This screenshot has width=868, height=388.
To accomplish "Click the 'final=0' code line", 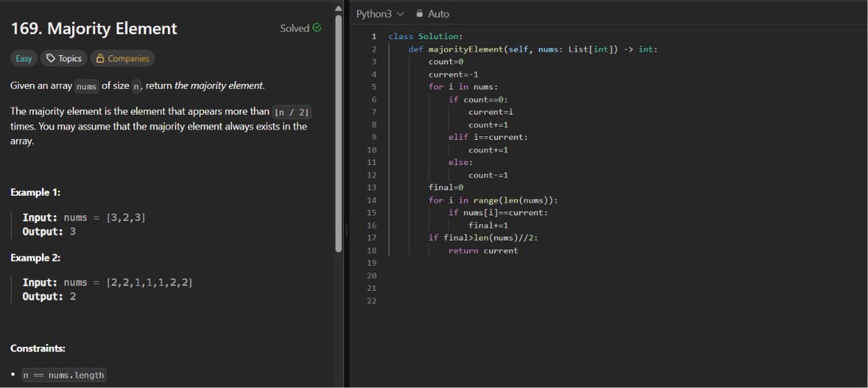I will (446, 187).
